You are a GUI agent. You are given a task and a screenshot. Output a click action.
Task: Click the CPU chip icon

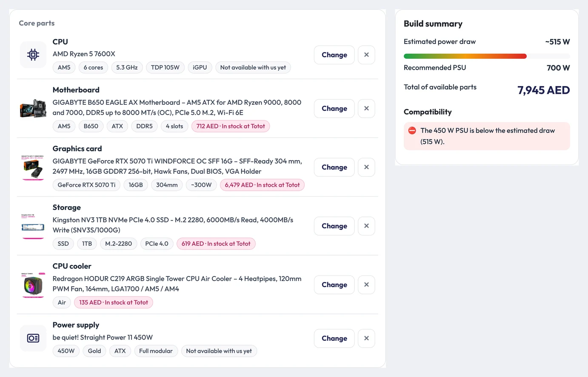click(x=33, y=55)
